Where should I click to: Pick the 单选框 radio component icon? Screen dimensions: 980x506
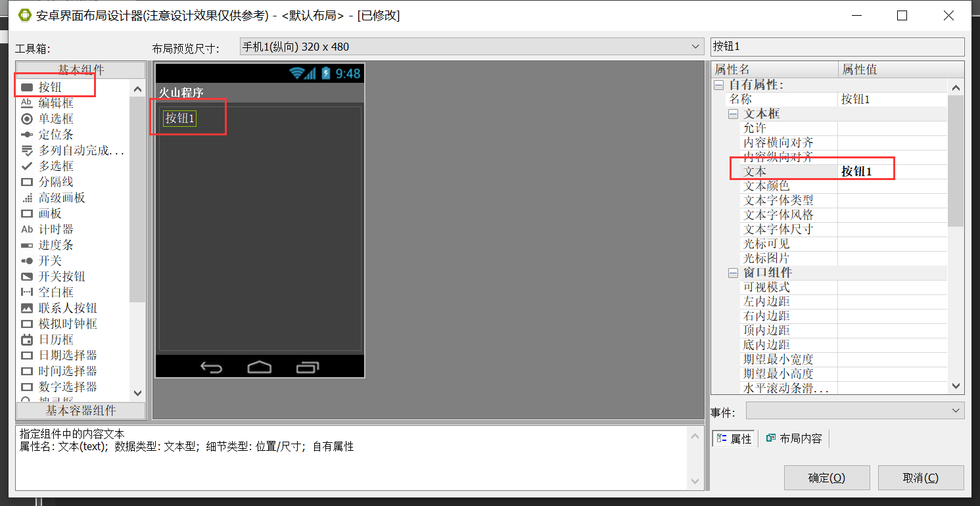point(27,119)
